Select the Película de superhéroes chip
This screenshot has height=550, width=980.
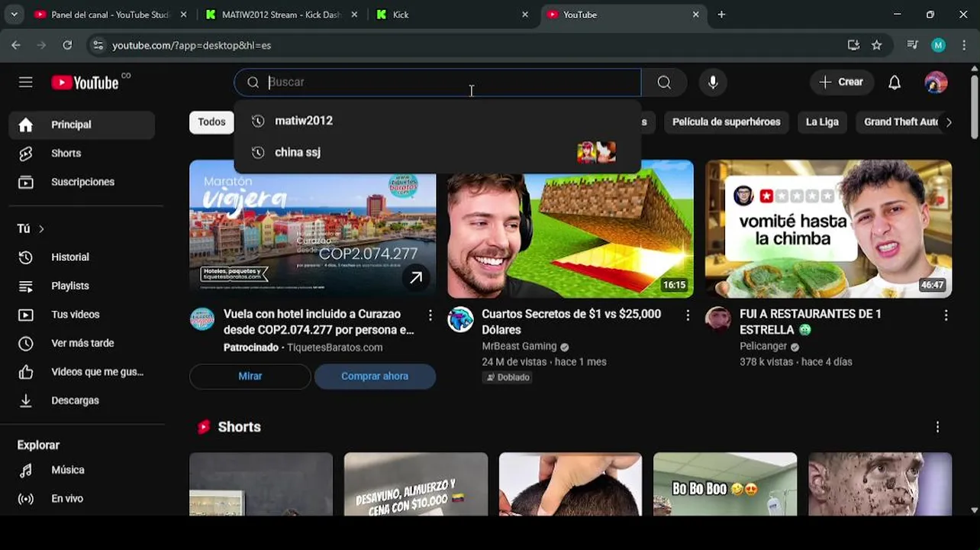point(726,122)
